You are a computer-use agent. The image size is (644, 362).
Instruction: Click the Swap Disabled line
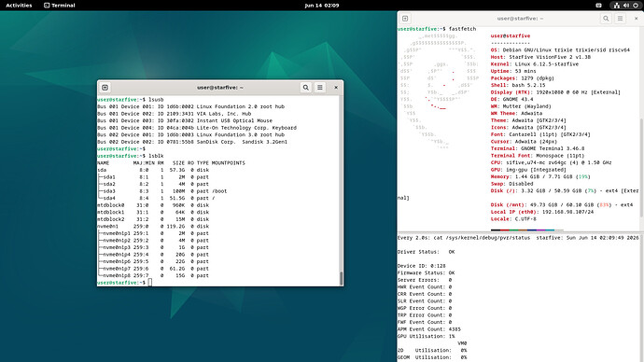pos(511,184)
